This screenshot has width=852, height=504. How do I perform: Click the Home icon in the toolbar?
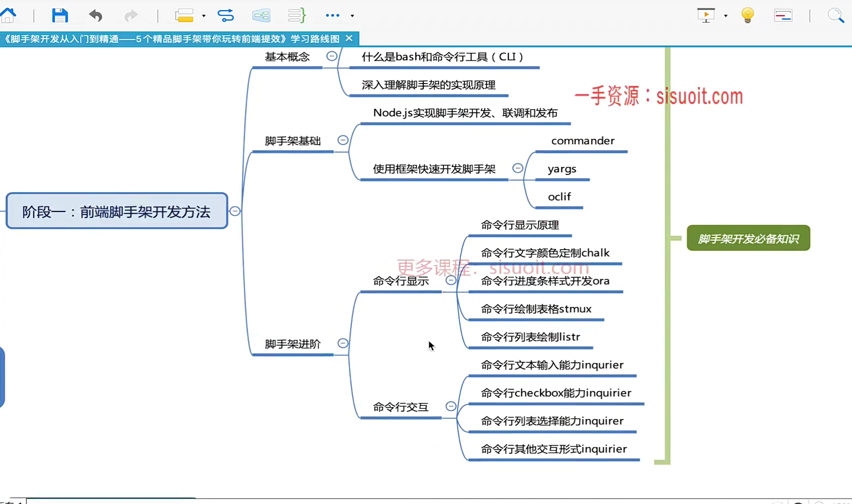[8, 15]
